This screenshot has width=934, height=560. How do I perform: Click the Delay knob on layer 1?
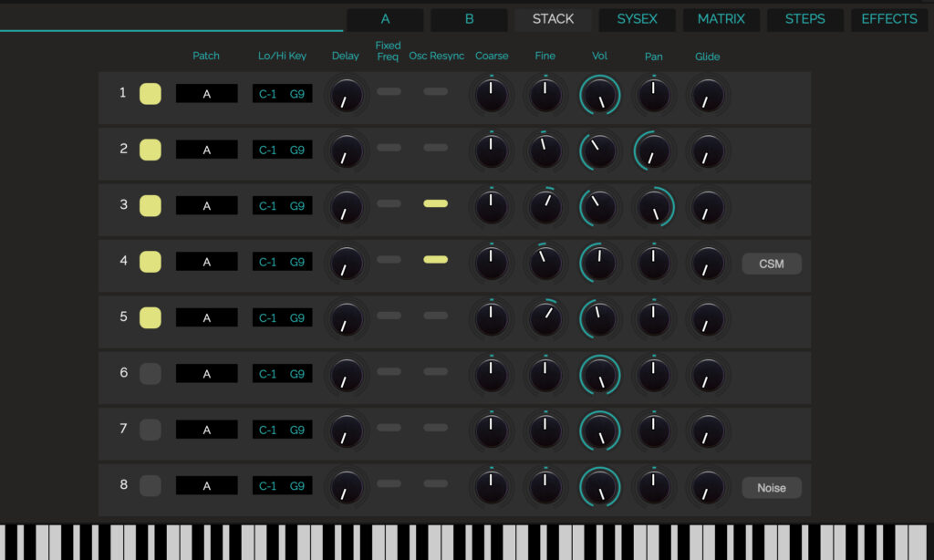pos(346,96)
